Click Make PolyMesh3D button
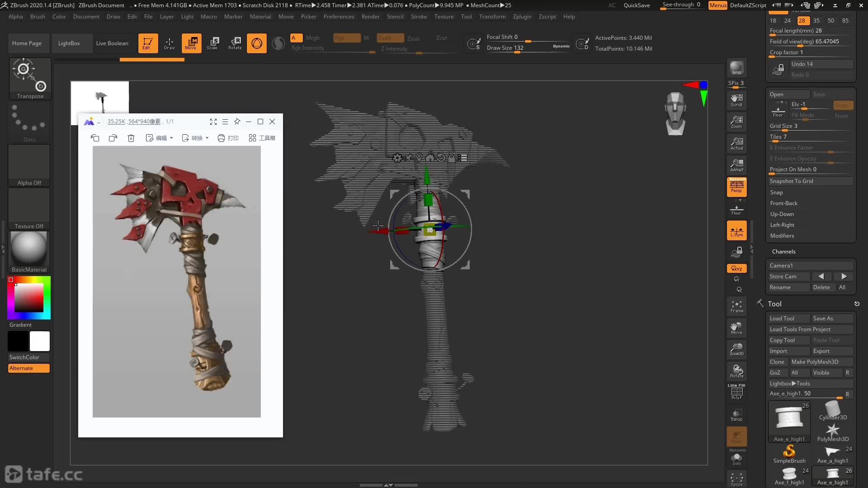868x488 pixels. [821, 362]
